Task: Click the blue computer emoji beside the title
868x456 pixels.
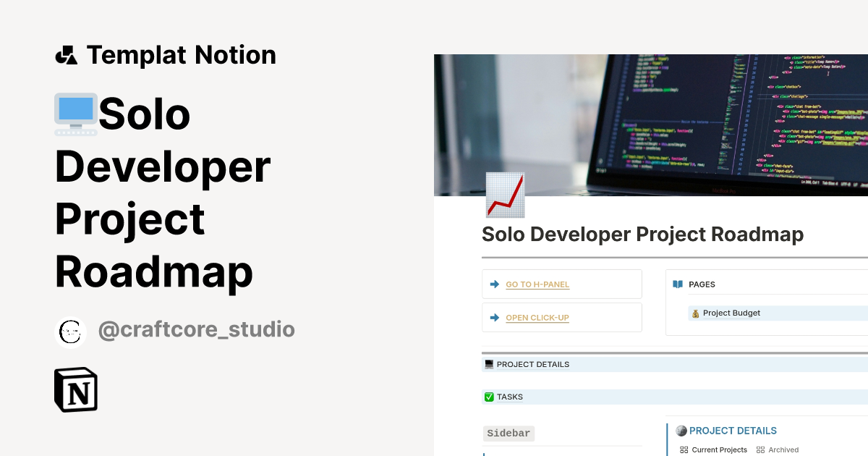Action: [x=75, y=114]
